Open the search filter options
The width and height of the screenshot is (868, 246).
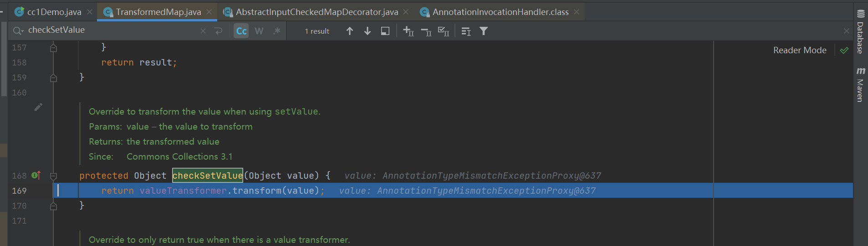coord(484,31)
